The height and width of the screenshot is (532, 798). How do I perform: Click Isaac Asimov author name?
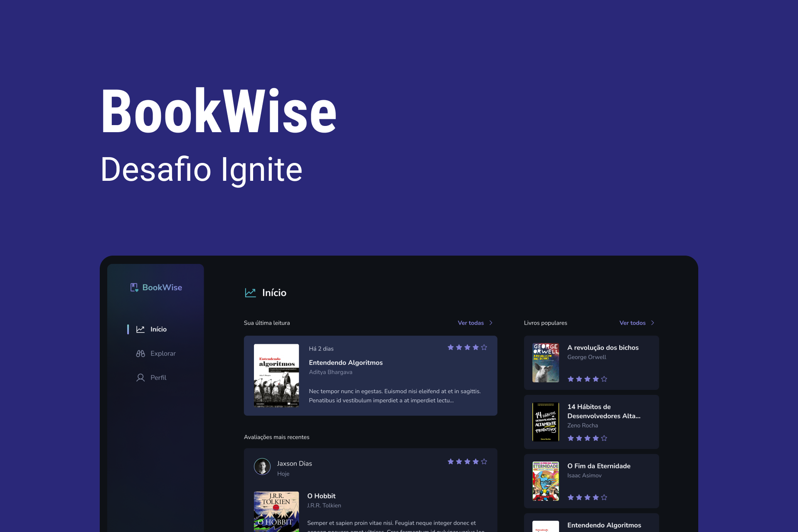(x=584, y=475)
